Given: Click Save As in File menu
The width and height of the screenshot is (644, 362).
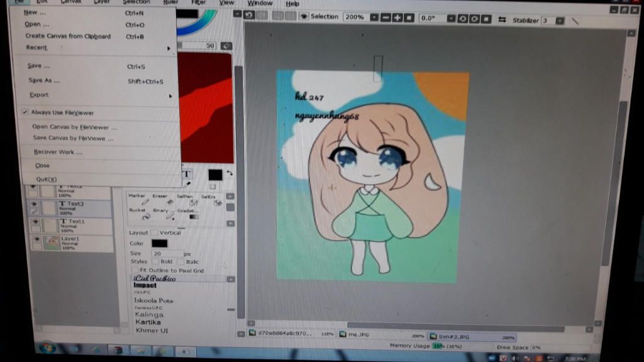Looking at the screenshot, I should [x=44, y=80].
